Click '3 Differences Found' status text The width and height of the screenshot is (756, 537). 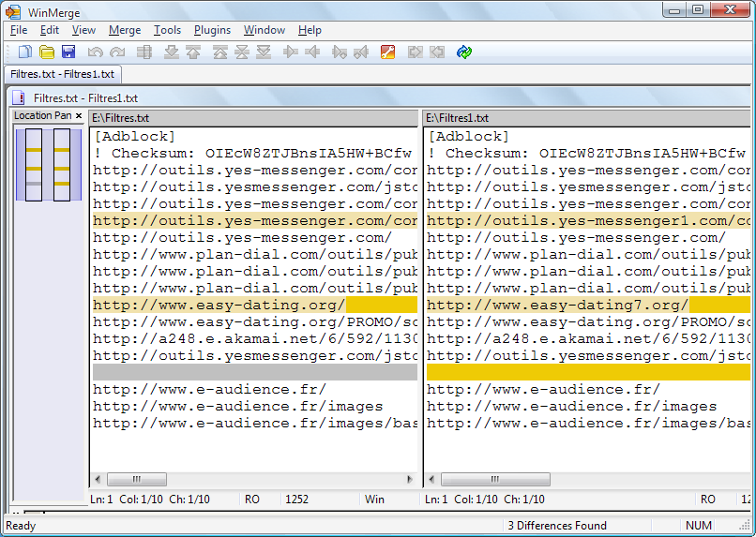557,526
